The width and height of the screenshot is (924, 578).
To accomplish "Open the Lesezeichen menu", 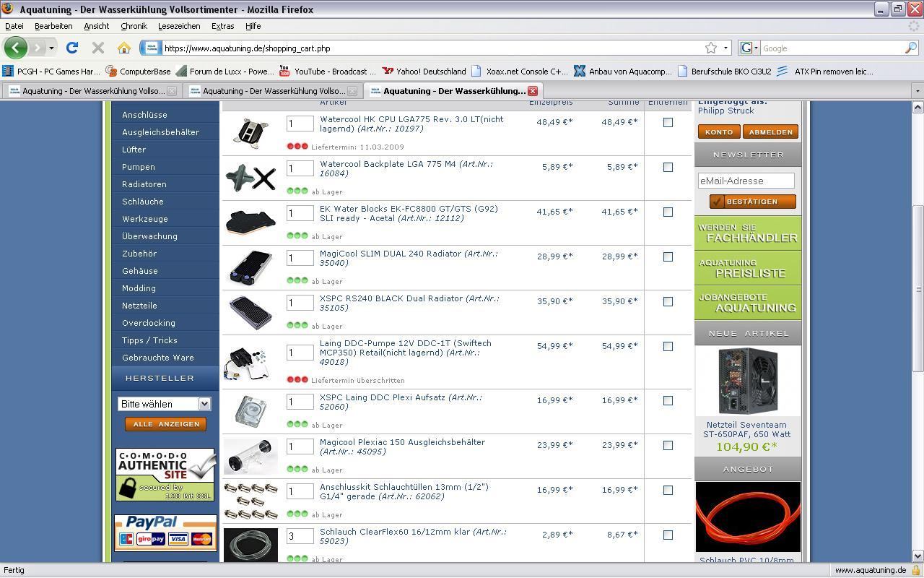I will pyautogui.click(x=179, y=26).
